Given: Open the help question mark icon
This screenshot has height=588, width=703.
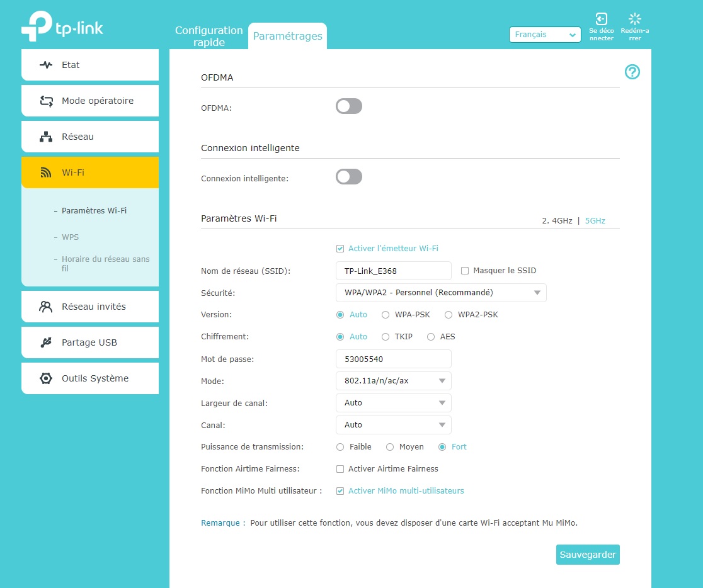Looking at the screenshot, I should click(x=632, y=72).
